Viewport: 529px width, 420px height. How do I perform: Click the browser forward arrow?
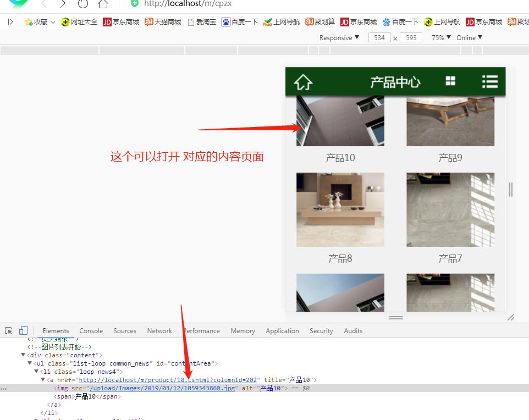63,4
